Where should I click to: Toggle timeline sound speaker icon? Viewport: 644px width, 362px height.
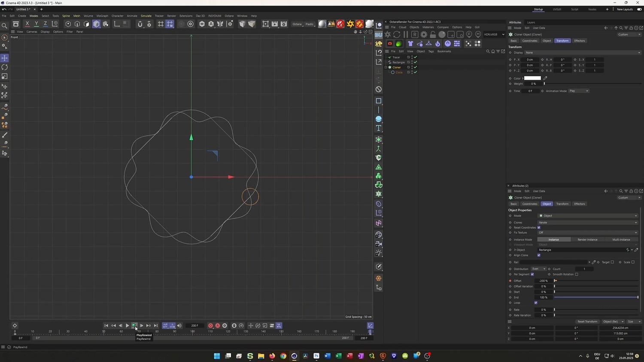pos(179,326)
